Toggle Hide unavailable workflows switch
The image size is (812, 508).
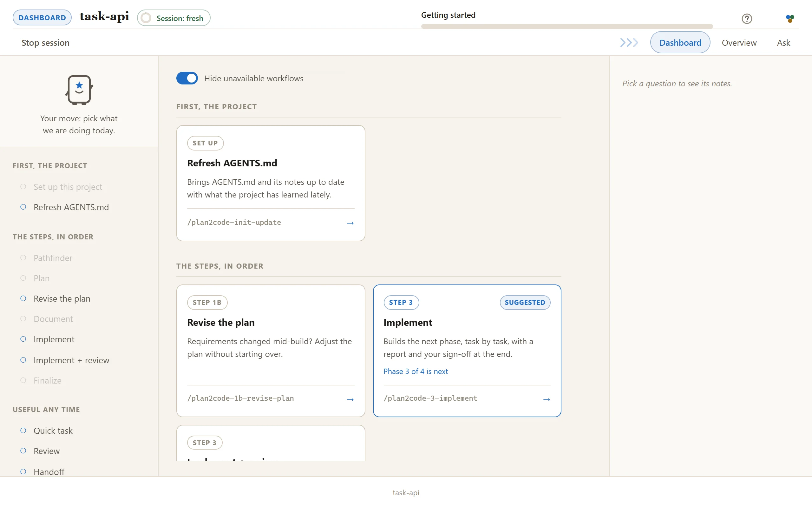tap(187, 78)
